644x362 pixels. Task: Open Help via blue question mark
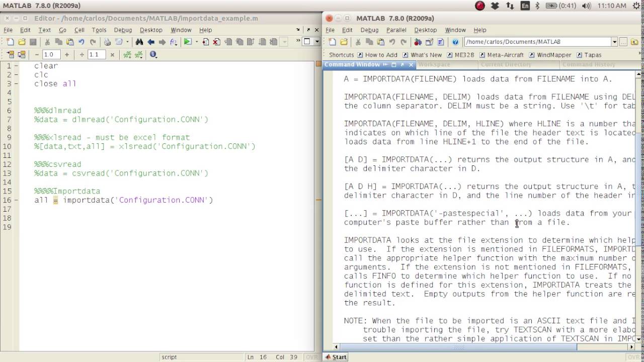pos(455,42)
